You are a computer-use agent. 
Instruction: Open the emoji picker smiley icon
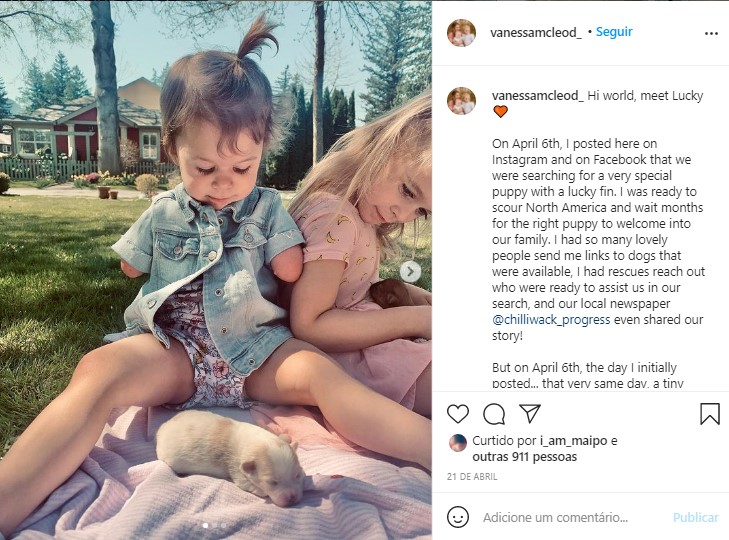[x=457, y=517]
